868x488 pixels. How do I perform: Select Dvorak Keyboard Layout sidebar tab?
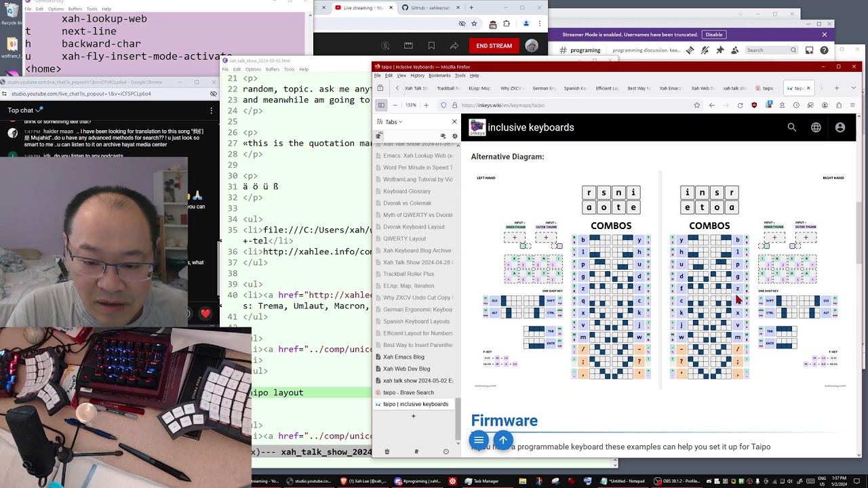pyautogui.click(x=414, y=226)
